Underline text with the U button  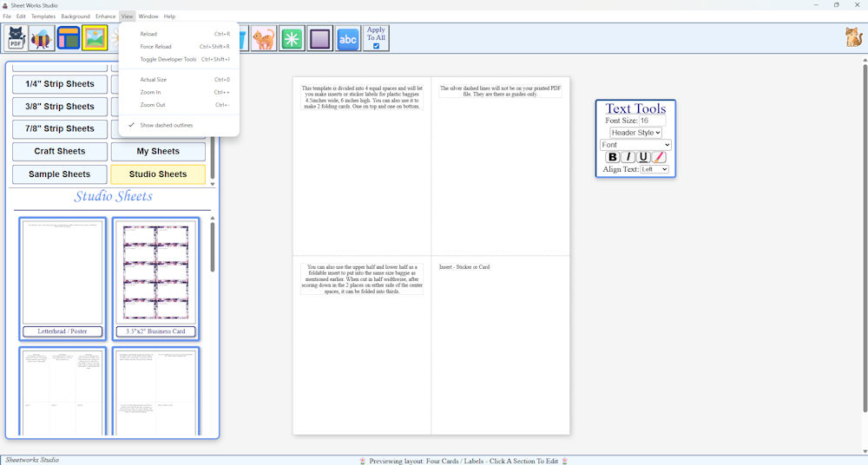[x=642, y=157]
